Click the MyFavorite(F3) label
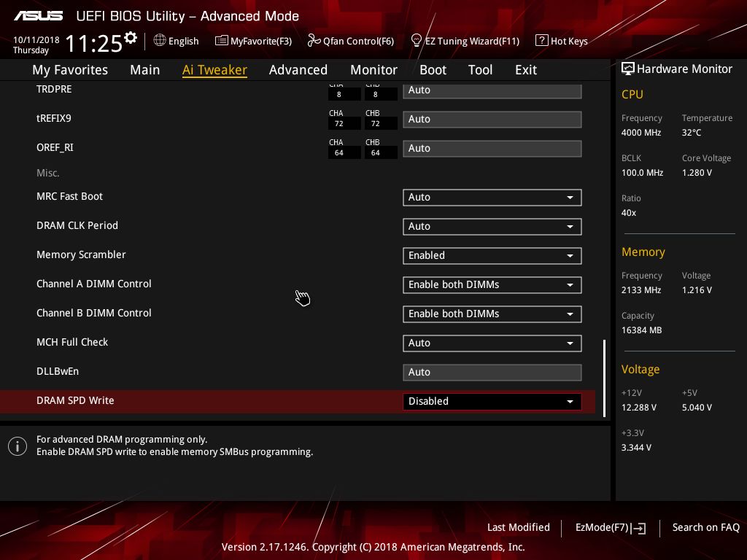 click(261, 41)
